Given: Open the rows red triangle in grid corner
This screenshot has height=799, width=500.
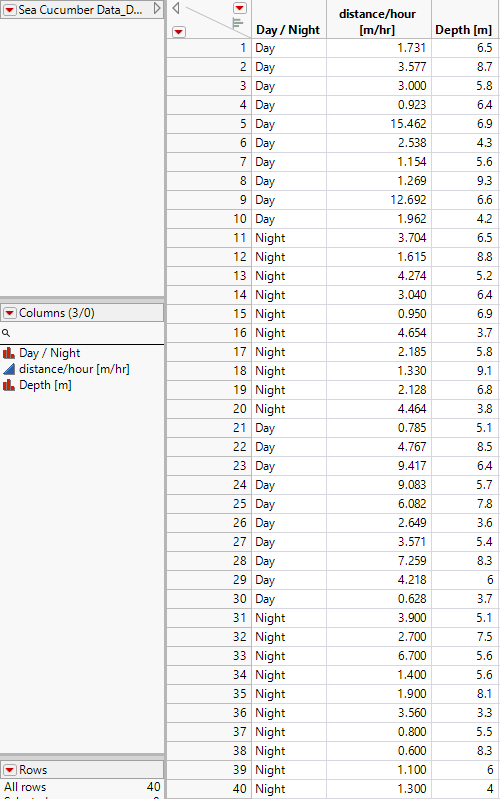Looking at the screenshot, I should (178, 32).
